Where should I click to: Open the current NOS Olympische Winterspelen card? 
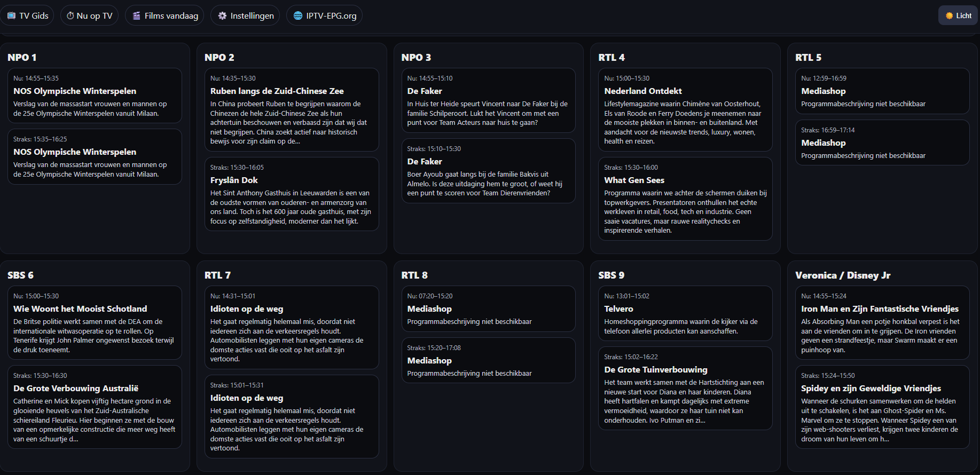point(95,96)
